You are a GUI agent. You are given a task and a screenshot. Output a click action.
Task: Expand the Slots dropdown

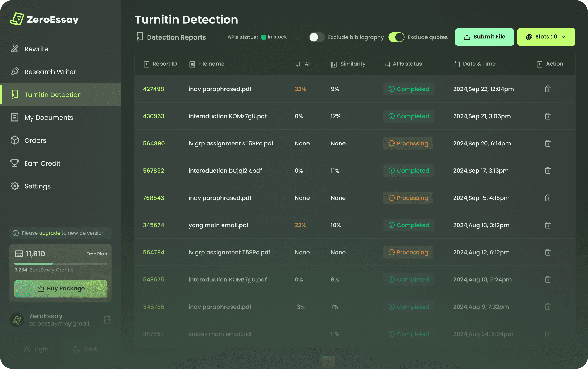[546, 37]
